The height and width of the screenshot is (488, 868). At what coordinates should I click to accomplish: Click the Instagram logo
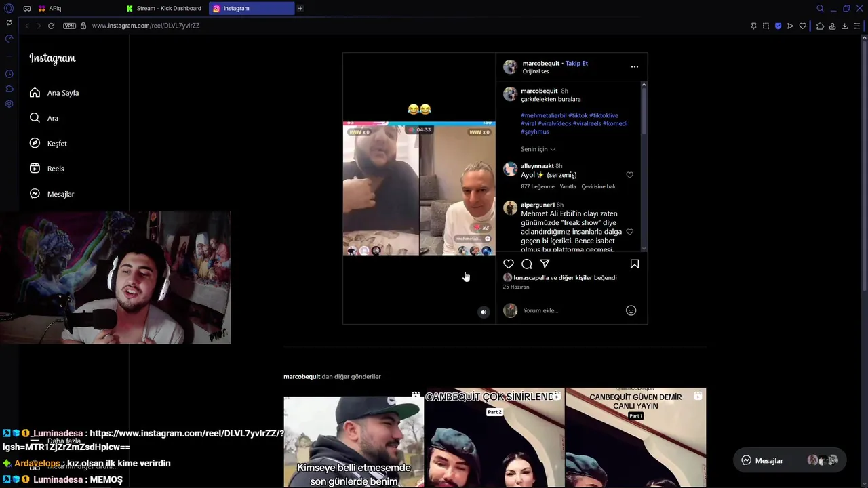(x=52, y=58)
